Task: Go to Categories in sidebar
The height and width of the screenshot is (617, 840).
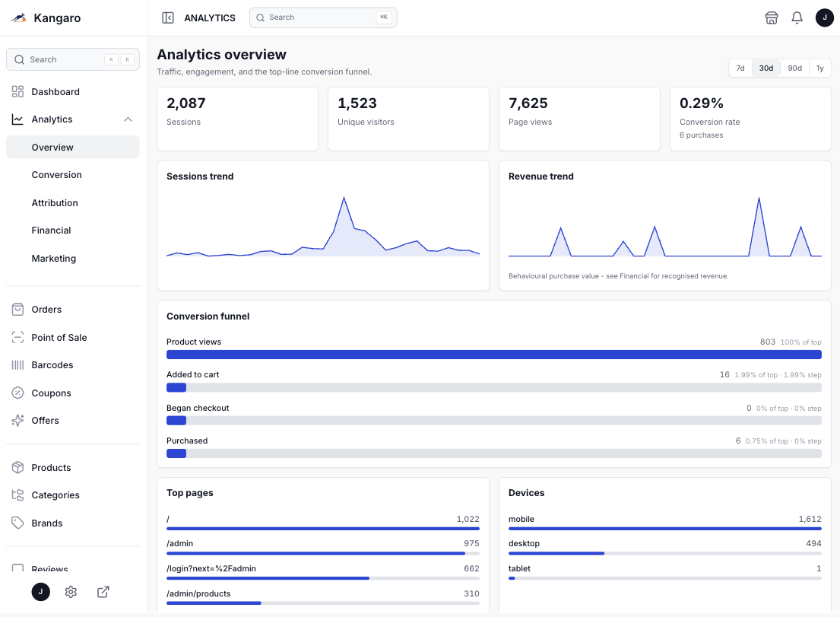Action: tap(73, 495)
